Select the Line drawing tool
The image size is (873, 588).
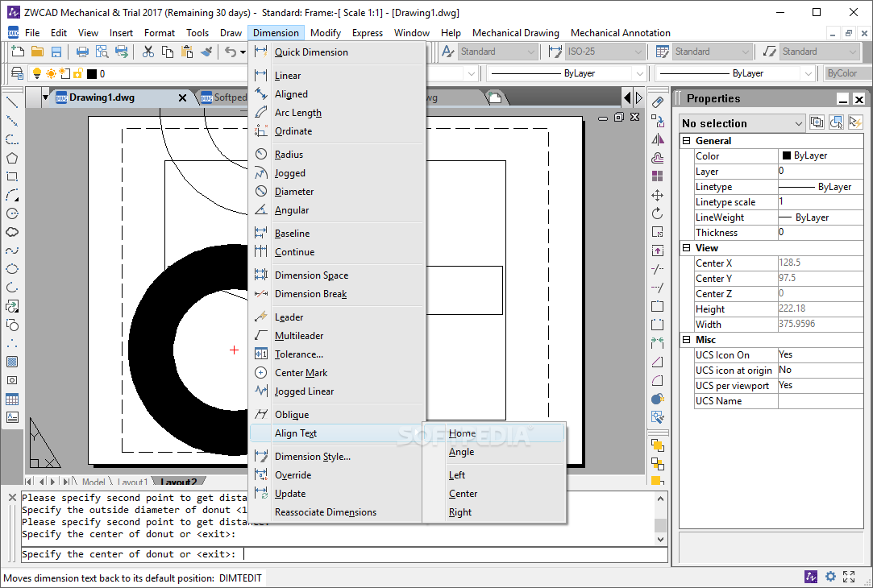click(x=12, y=102)
